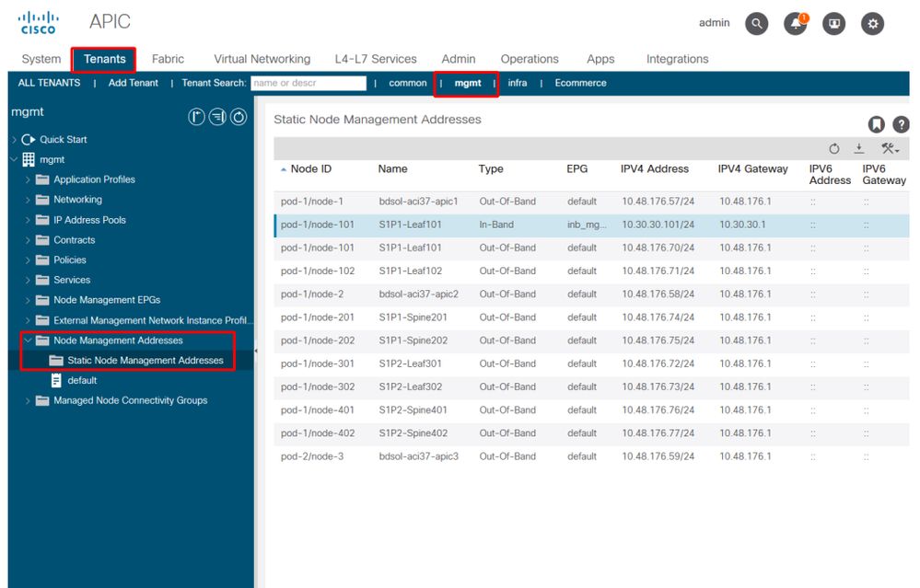
Task: Collapse the Node Management Addresses folder
Action: pyautogui.click(x=29, y=340)
